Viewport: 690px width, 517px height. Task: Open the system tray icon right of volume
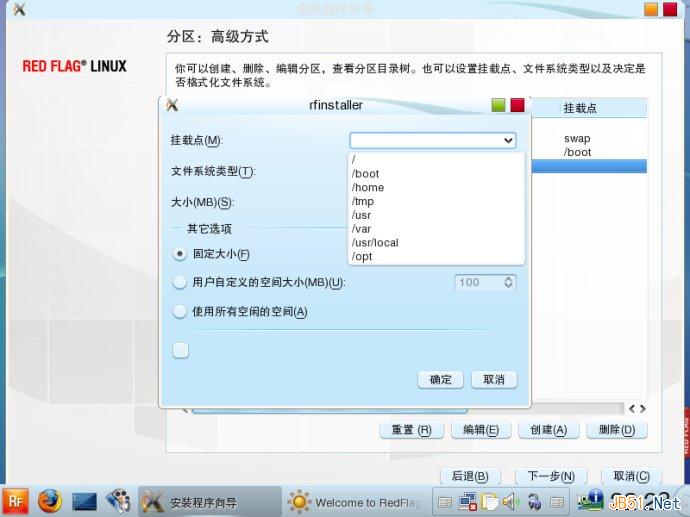(x=534, y=502)
